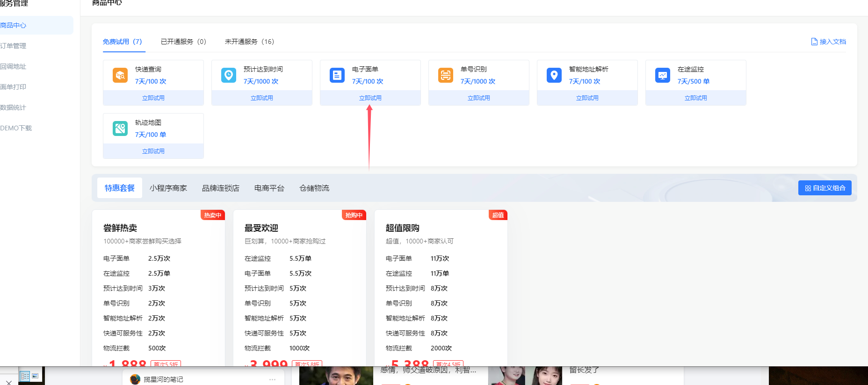Switch to 免费试用 (7) tab
Screen dimensions: 868x385
tap(122, 42)
